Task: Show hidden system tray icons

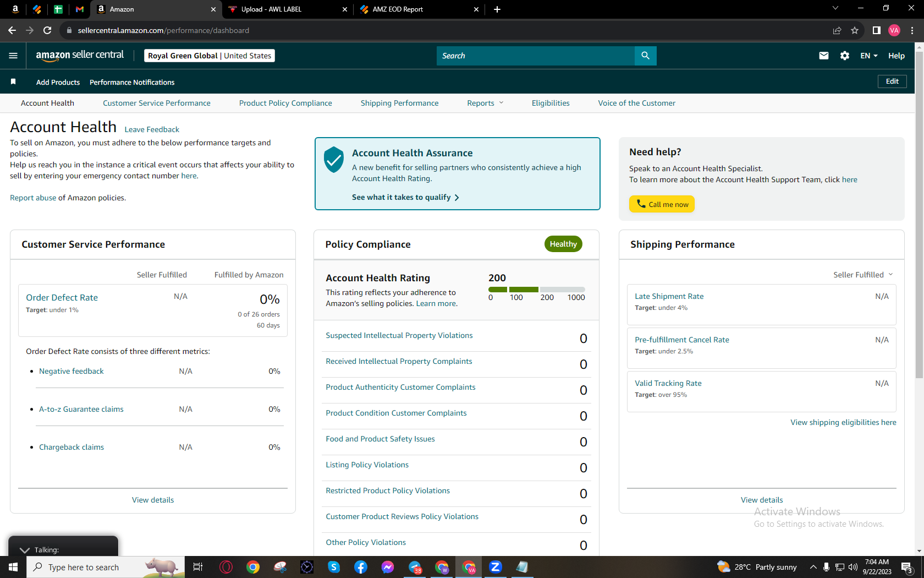Action: point(813,567)
